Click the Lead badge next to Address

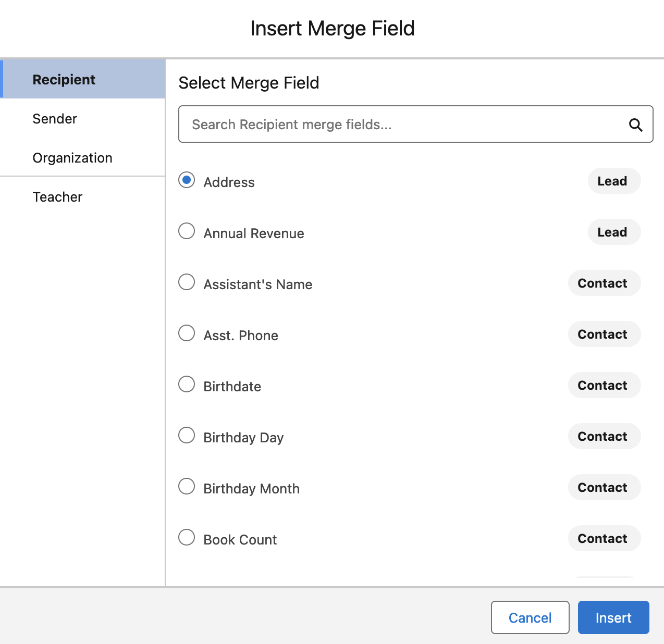614,181
